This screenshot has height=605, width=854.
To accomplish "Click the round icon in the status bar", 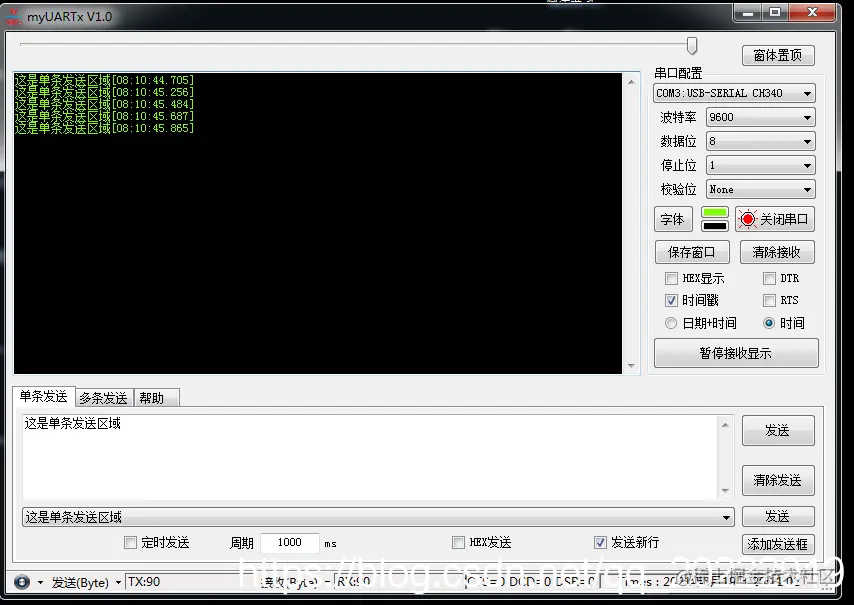I will [22, 582].
